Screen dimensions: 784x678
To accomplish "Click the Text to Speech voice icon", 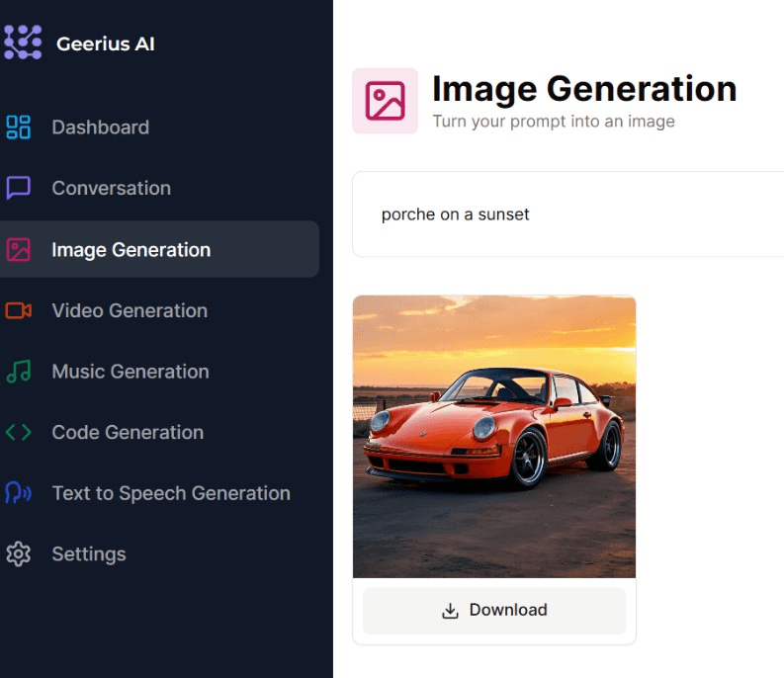I will pos(19,493).
